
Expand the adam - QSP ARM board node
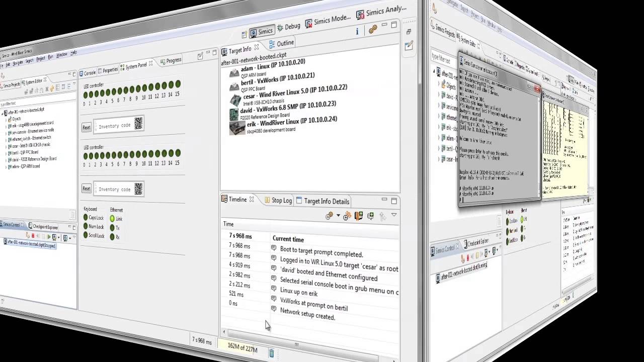7,167
